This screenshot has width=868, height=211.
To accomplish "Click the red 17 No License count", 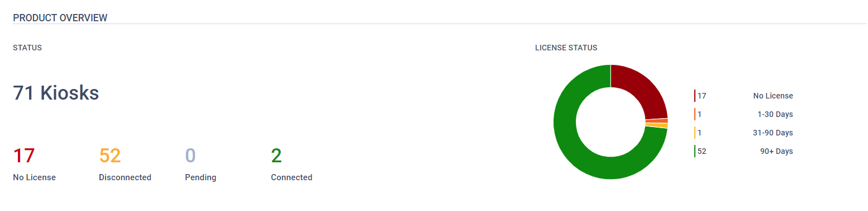I will [x=24, y=156].
